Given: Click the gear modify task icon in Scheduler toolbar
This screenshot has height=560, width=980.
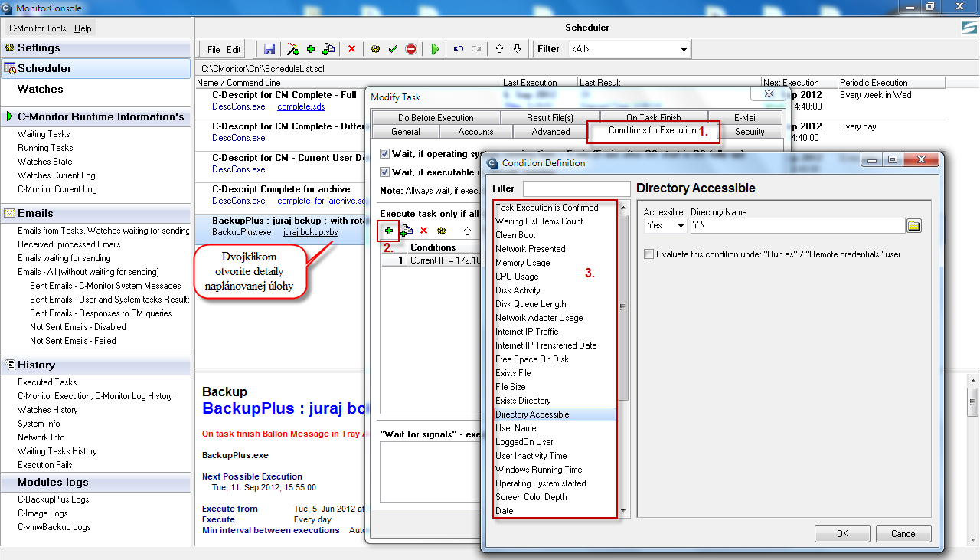Looking at the screenshot, I should click(375, 49).
